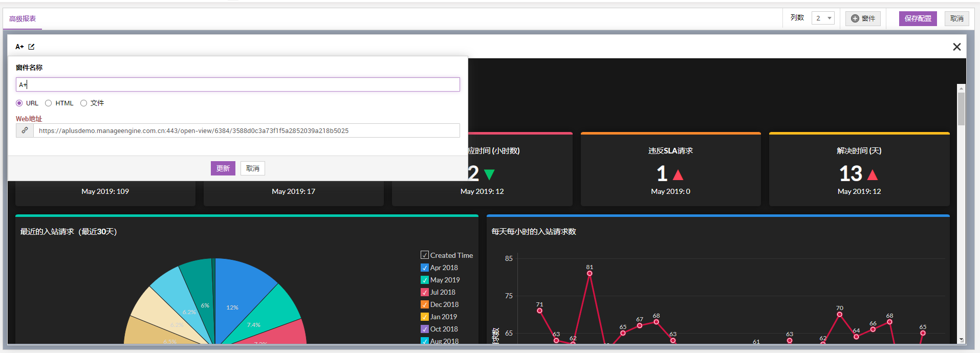Click the 取消 button next to 更新

252,168
